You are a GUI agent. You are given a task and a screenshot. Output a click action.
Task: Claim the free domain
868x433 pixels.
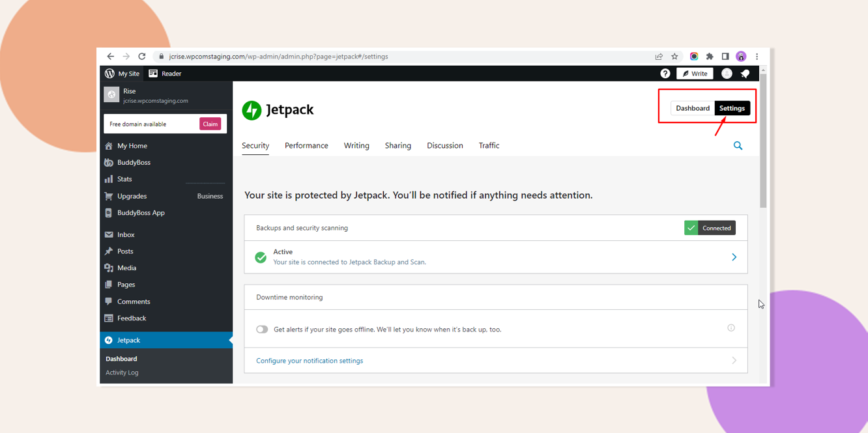210,124
